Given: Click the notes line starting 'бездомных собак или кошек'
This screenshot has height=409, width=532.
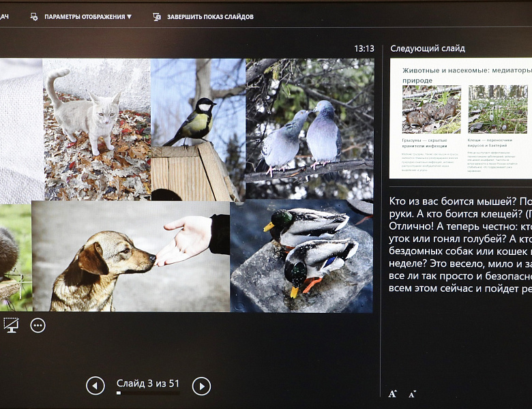Looking at the screenshot, I should [460, 252].
